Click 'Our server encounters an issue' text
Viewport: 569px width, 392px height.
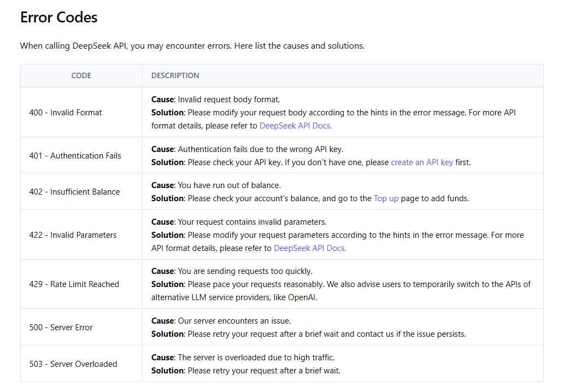tap(234, 321)
